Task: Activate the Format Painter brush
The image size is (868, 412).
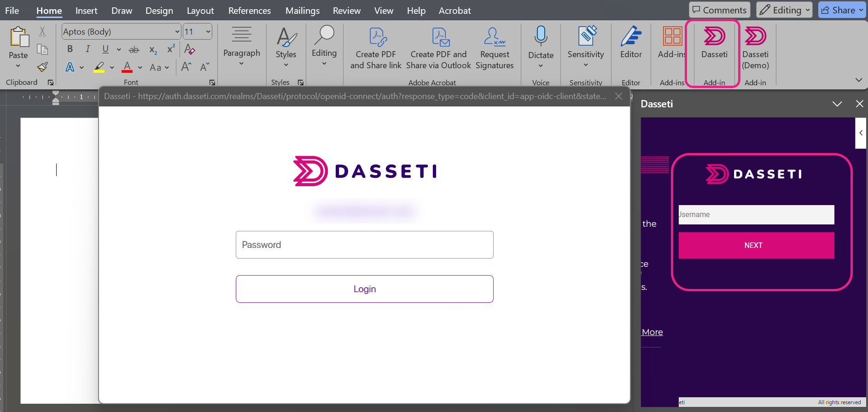Action: (x=42, y=67)
